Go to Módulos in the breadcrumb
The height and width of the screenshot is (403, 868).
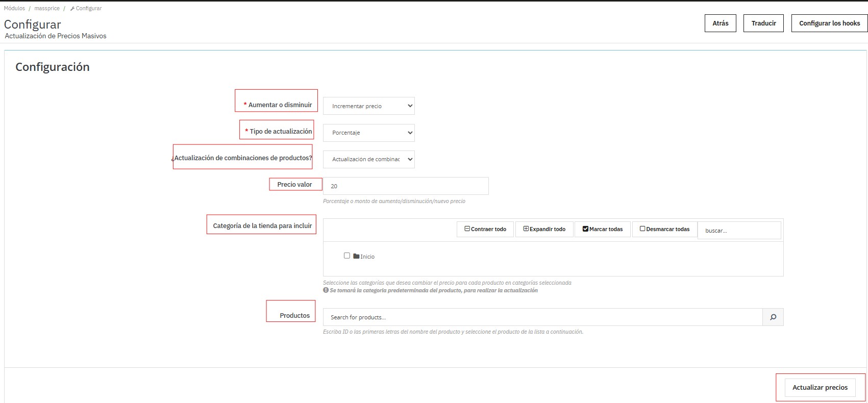pyautogui.click(x=14, y=8)
